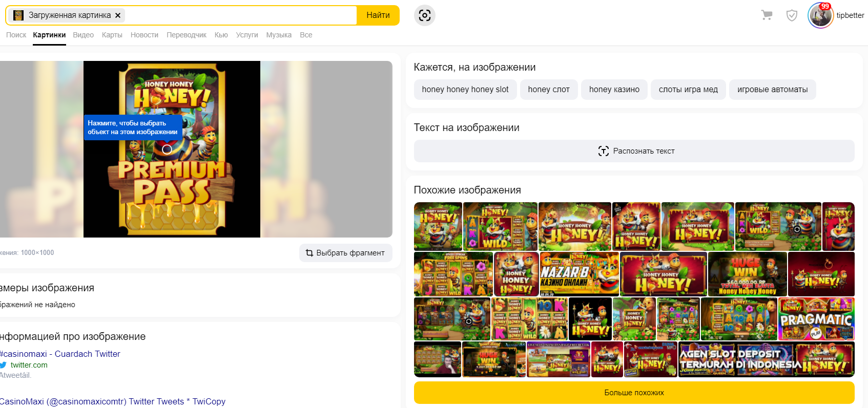Viewport: 868px width, 408px height.
Task: Open the shopping cart icon
Action: 767,15
